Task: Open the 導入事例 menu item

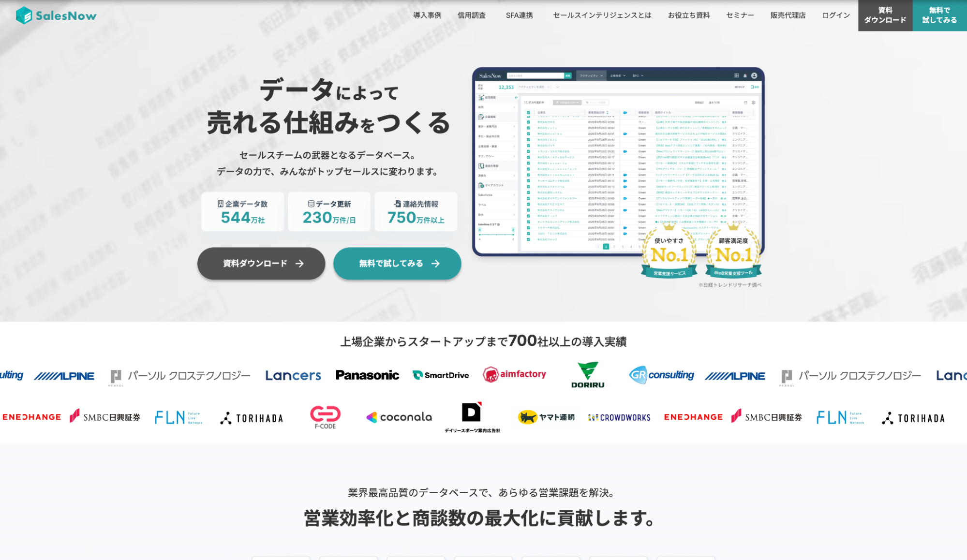Action: tap(427, 15)
